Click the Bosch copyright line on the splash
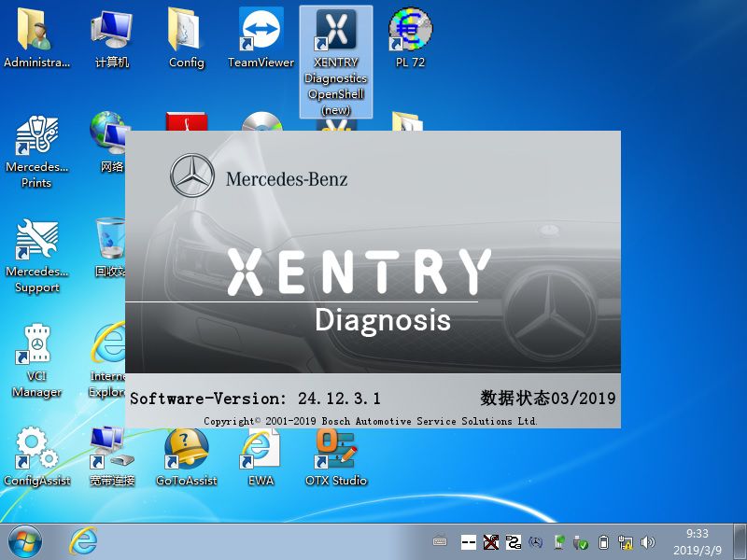747x560 pixels. click(x=371, y=421)
